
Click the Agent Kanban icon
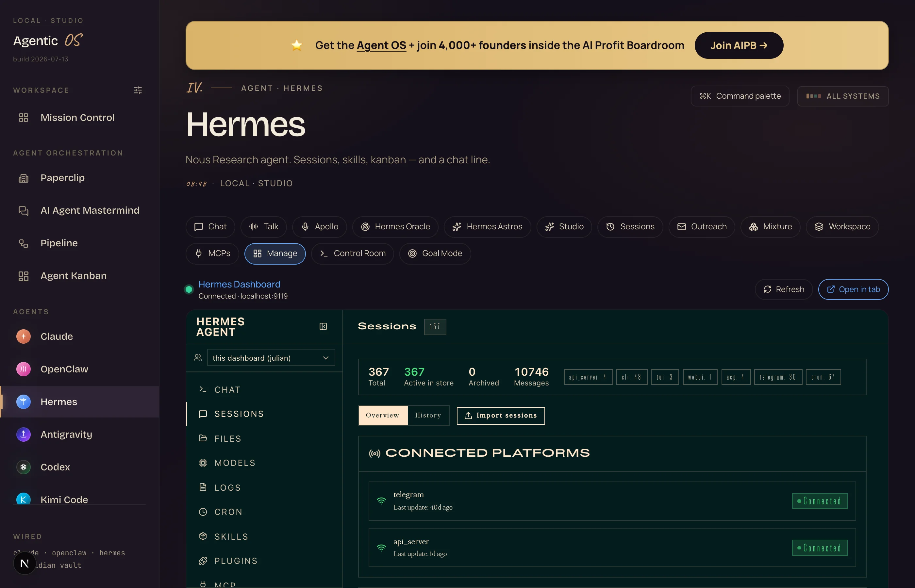coord(23,276)
